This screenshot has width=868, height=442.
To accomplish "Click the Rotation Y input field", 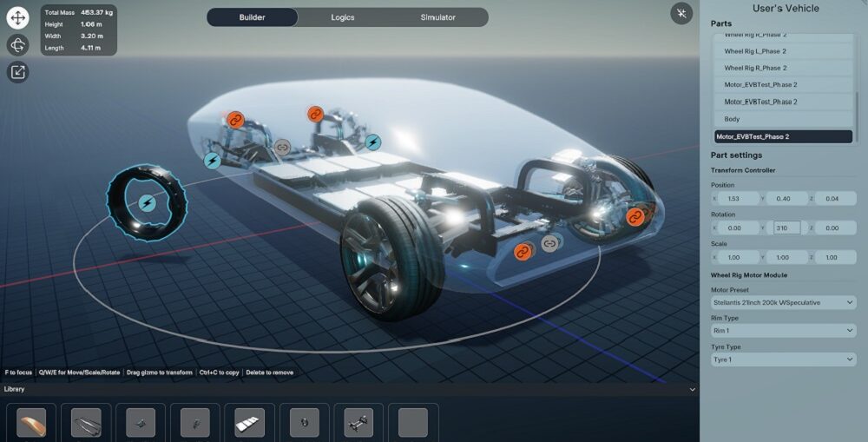I will click(786, 228).
